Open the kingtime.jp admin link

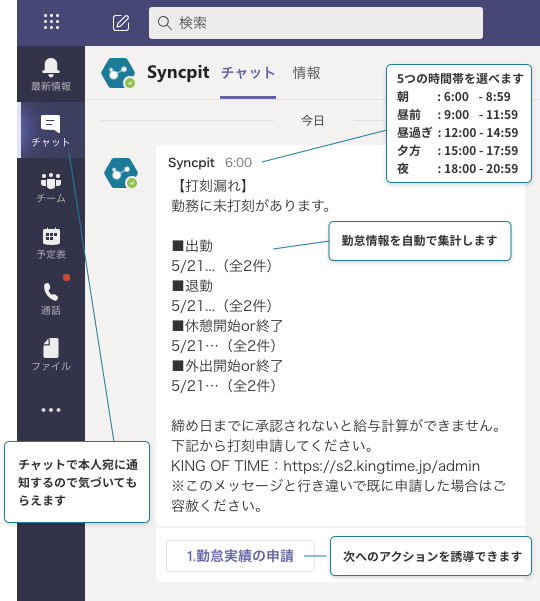coord(381,466)
